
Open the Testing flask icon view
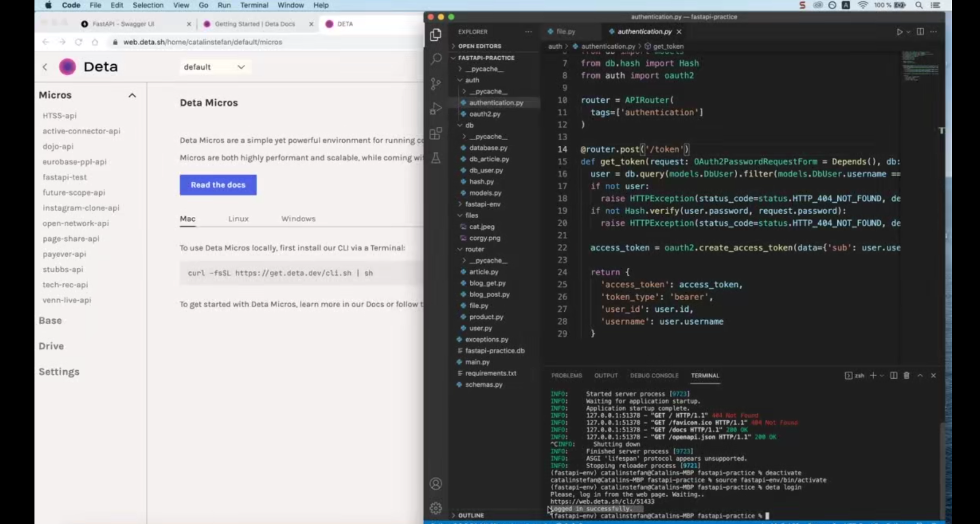[436, 158]
